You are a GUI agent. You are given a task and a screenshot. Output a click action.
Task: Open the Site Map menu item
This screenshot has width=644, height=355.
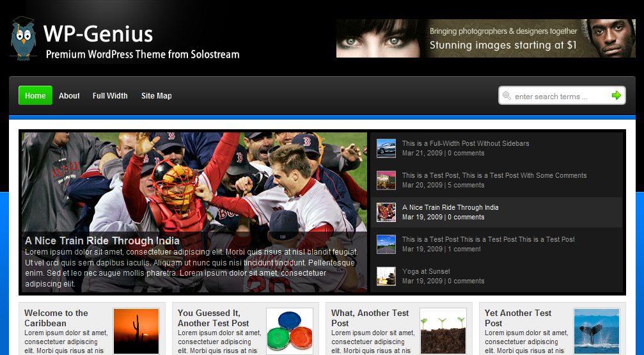click(x=157, y=96)
